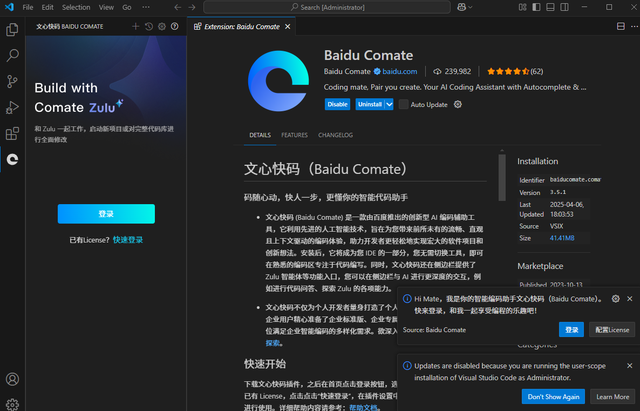Image resolution: width=640 pixels, height=411 pixels.
Task: Open the Selection menu
Action: click(x=76, y=7)
